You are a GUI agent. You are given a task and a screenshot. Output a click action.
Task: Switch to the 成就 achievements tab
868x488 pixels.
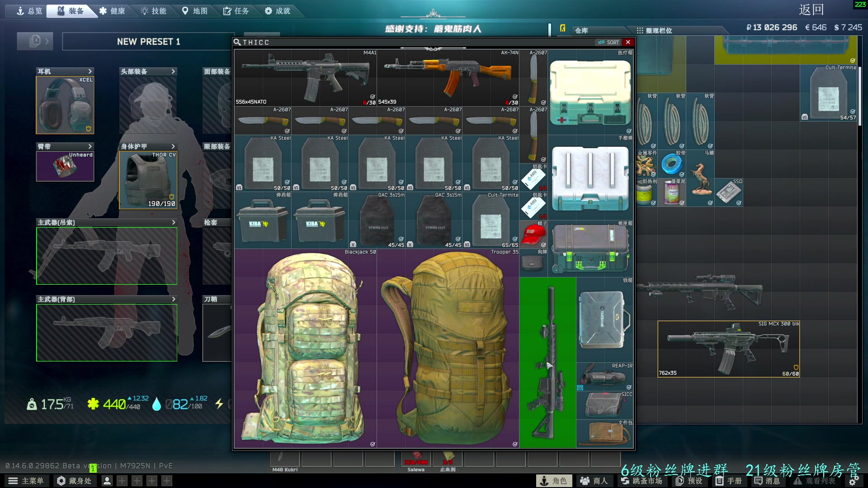point(277,11)
